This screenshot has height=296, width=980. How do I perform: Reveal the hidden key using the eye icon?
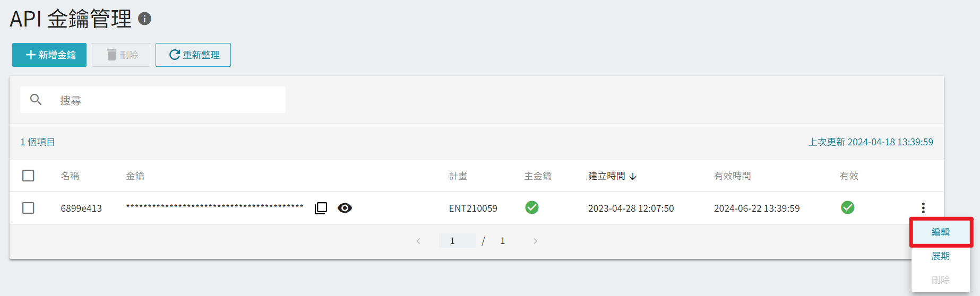[x=345, y=208]
